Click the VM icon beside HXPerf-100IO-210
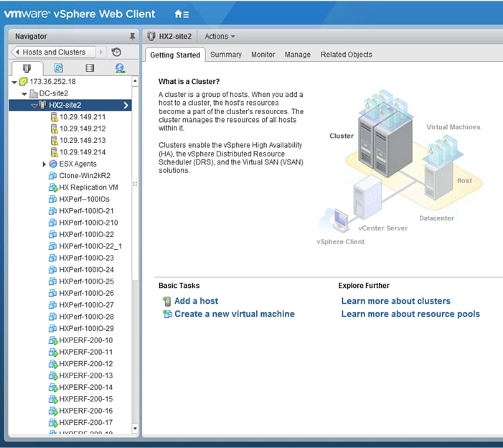This screenshot has width=503, height=448. pos(52,223)
